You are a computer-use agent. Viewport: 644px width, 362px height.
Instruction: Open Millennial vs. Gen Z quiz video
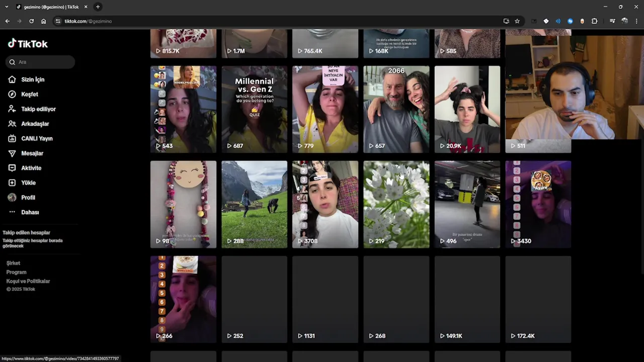click(254, 109)
